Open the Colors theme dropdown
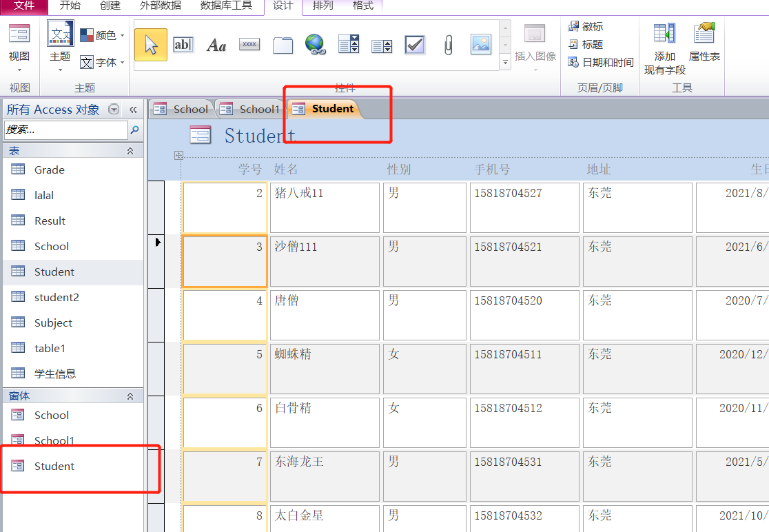 point(103,35)
